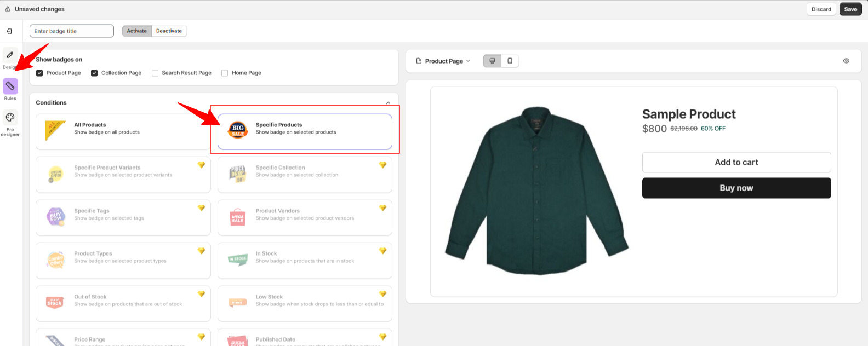The width and height of the screenshot is (868, 346).
Task: Click premium diamond on Product Vendors
Action: pos(382,208)
